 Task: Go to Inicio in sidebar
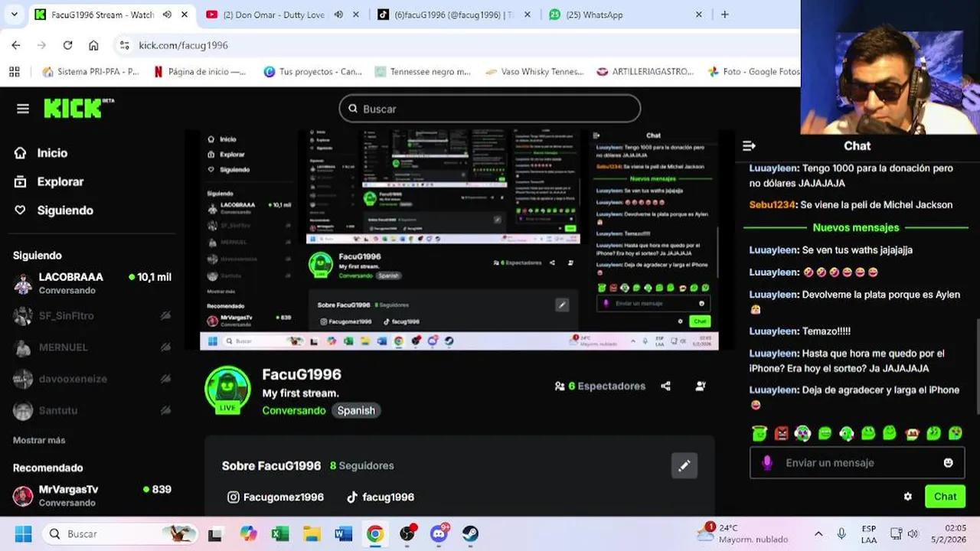tap(41, 153)
